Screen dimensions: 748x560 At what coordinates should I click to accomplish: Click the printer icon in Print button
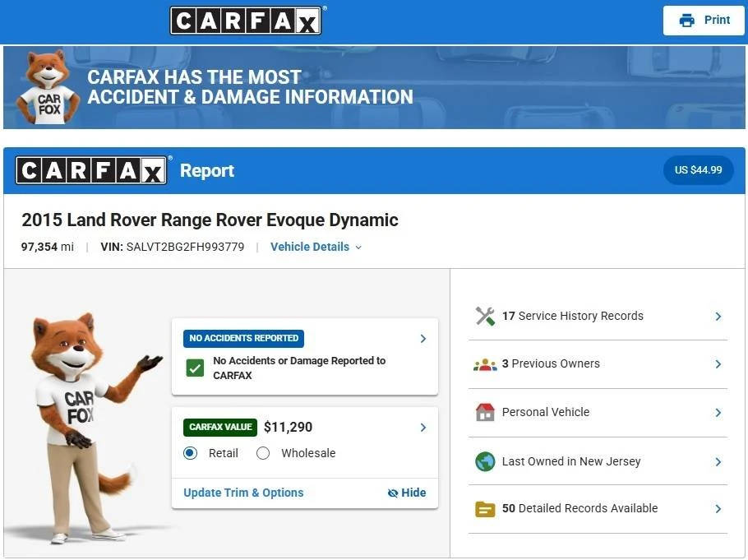pos(686,21)
